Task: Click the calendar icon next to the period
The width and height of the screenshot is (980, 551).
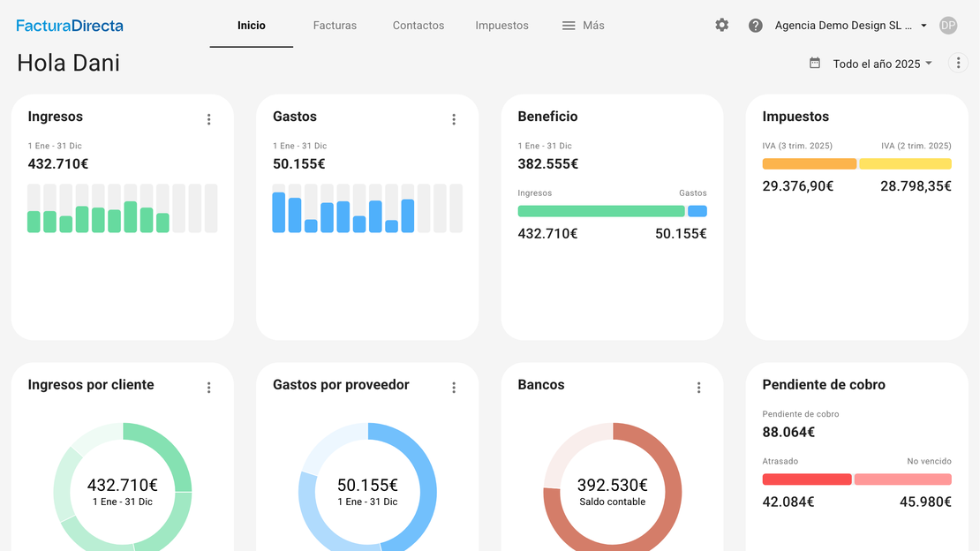Action: tap(815, 64)
